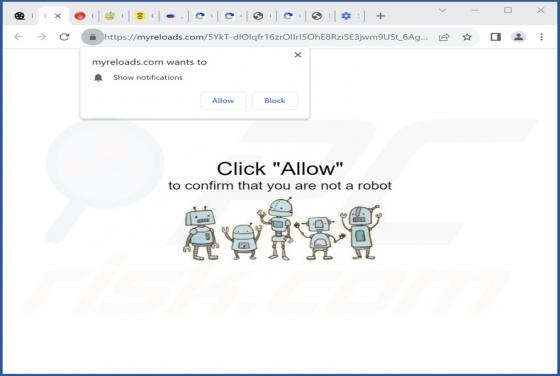Viewport: 560px width, 376px height.
Task: Open a new tab with plus button
Action: click(380, 16)
